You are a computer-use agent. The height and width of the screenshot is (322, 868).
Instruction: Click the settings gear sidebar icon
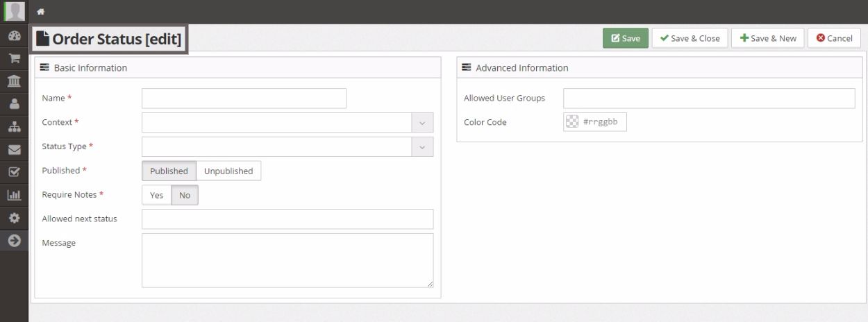pos(14,218)
